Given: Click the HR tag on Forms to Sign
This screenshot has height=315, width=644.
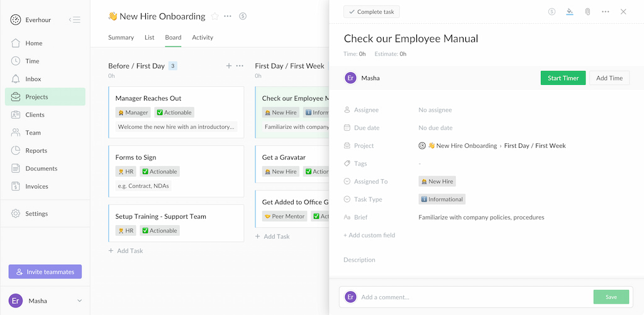Looking at the screenshot, I should tap(126, 172).
